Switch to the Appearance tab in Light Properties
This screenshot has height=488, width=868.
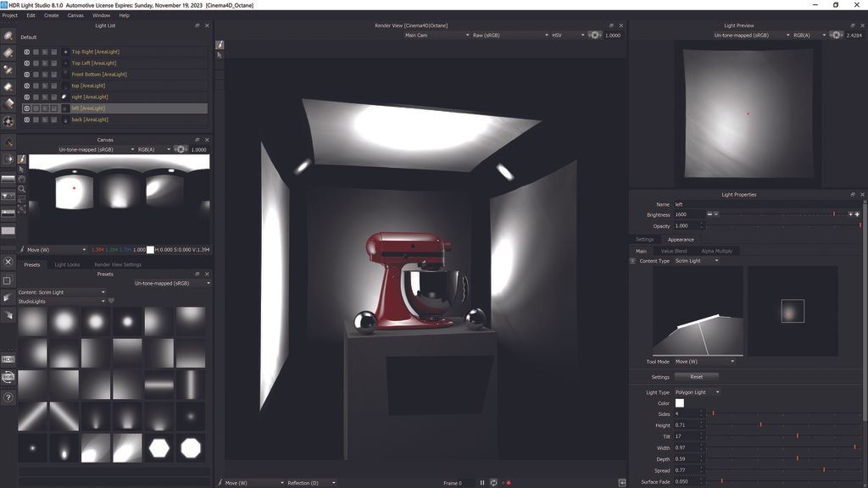pyautogui.click(x=680, y=239)
